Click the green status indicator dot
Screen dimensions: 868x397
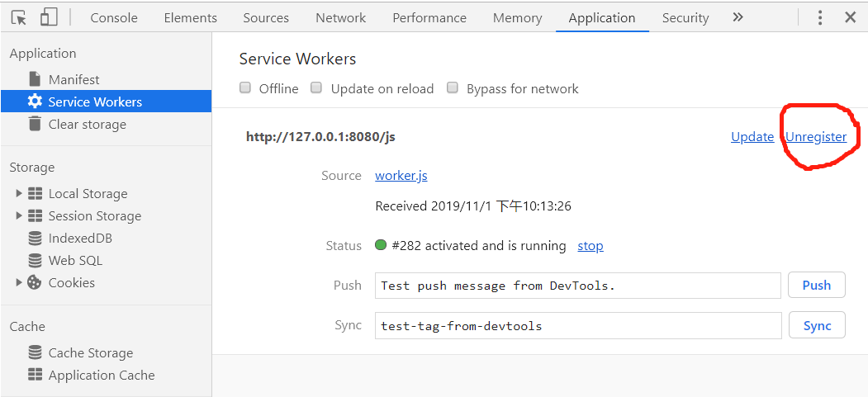380,245
